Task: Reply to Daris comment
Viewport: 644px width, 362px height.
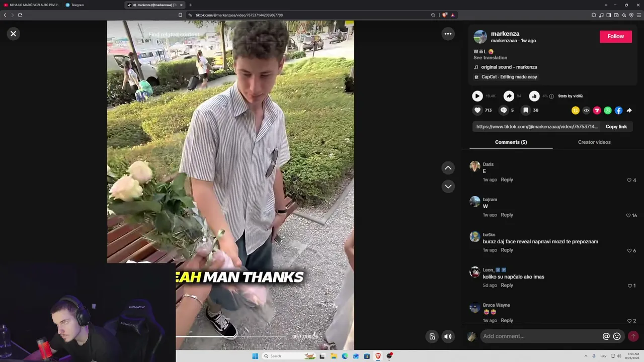Action: tap(507, 179)
